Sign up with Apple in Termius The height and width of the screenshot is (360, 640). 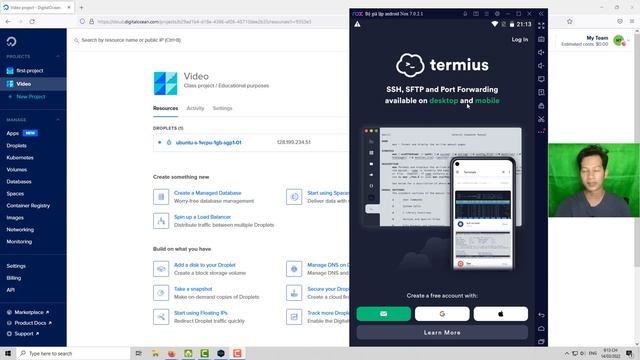tap(501, 314)
